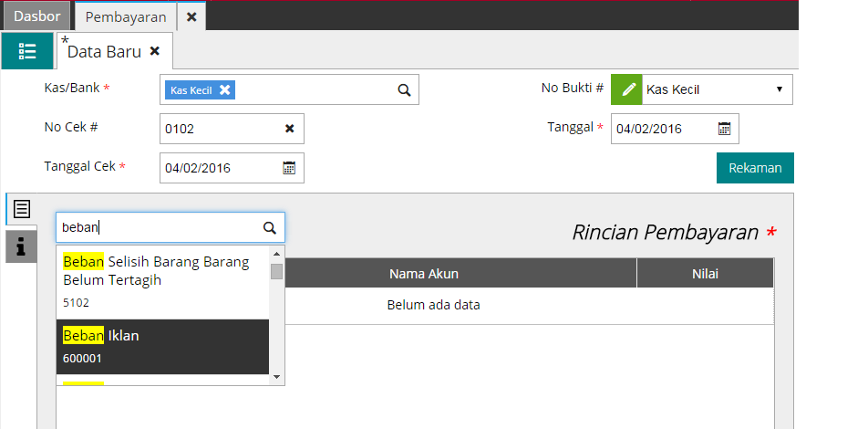Expand the No Bukti Kas Kecil dropdown
868x429 pixels.
(778, 89)
